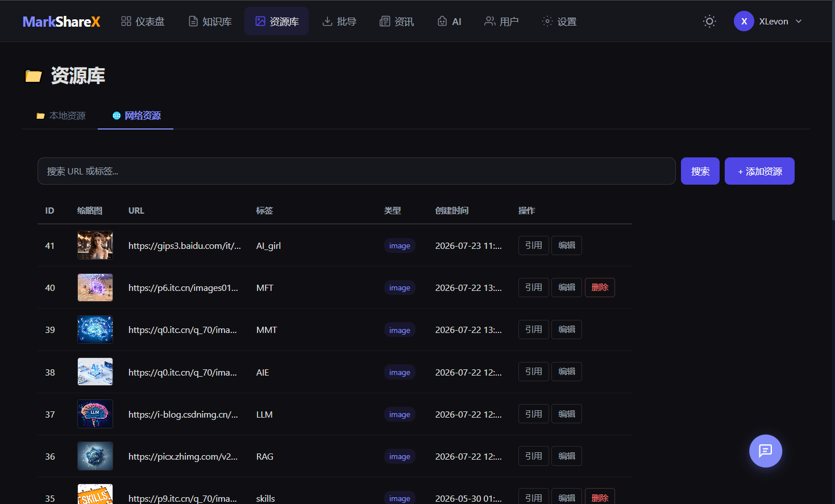
Task: Open the 批导 import menu item
Action: pyautogui.click(x=339, y=22)
